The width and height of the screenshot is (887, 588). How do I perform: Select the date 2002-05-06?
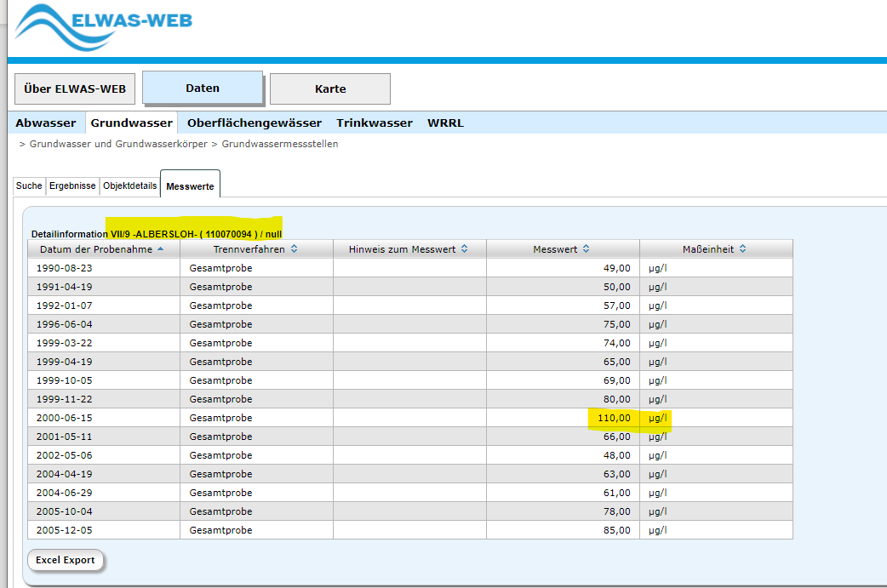65,455
